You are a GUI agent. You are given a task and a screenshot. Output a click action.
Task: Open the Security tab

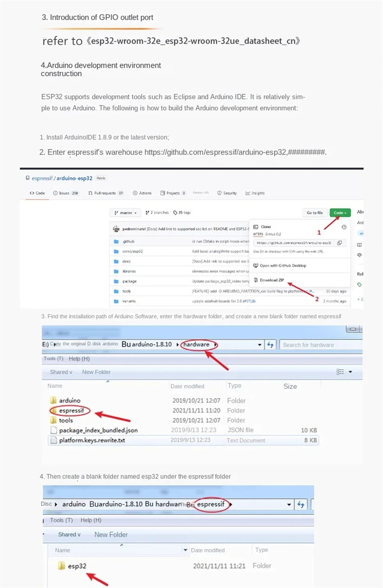(x=227, y=193)
